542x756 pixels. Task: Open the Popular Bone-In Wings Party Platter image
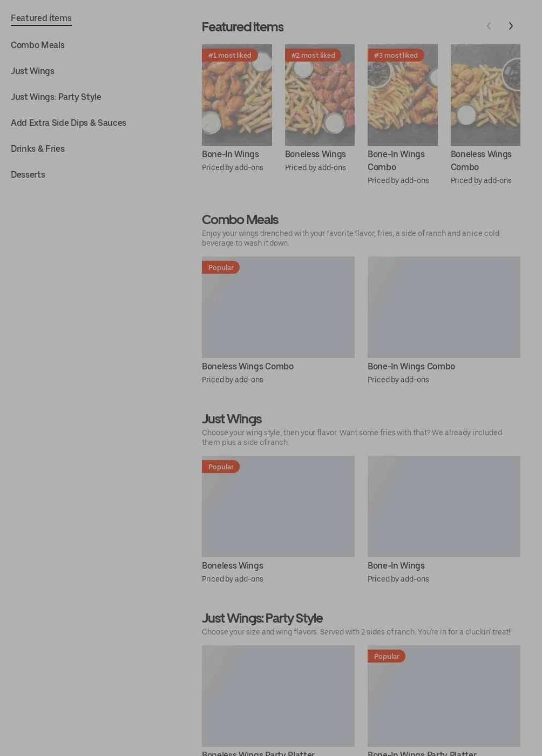(x=444, y=696)
